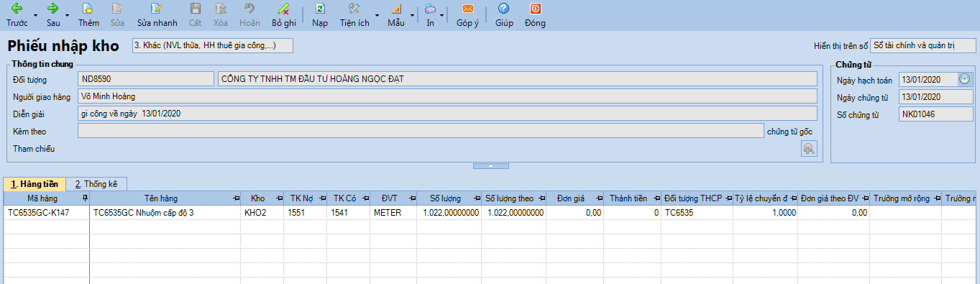980x284 pixels.
Task: Select Đối tượng THCP cell TC6535
Action: 697,213
